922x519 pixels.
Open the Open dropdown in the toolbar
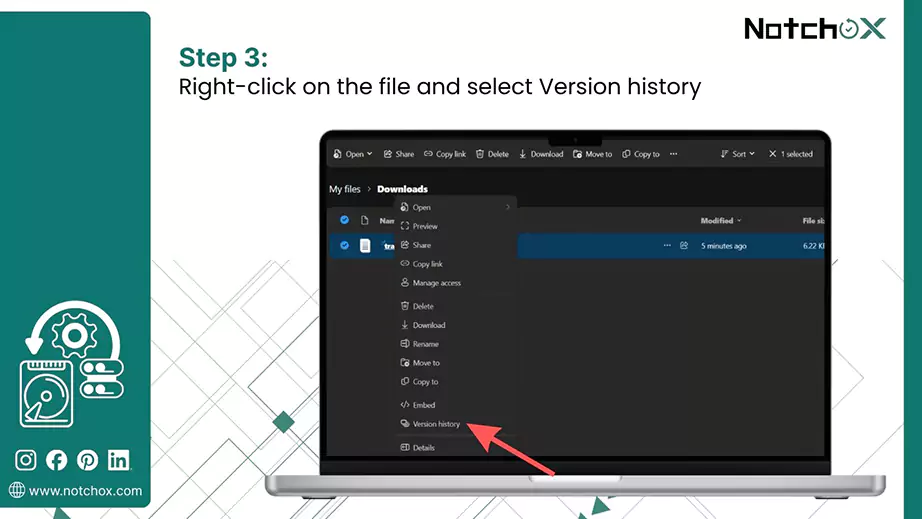pyautogui.click(x=353, y=154)
